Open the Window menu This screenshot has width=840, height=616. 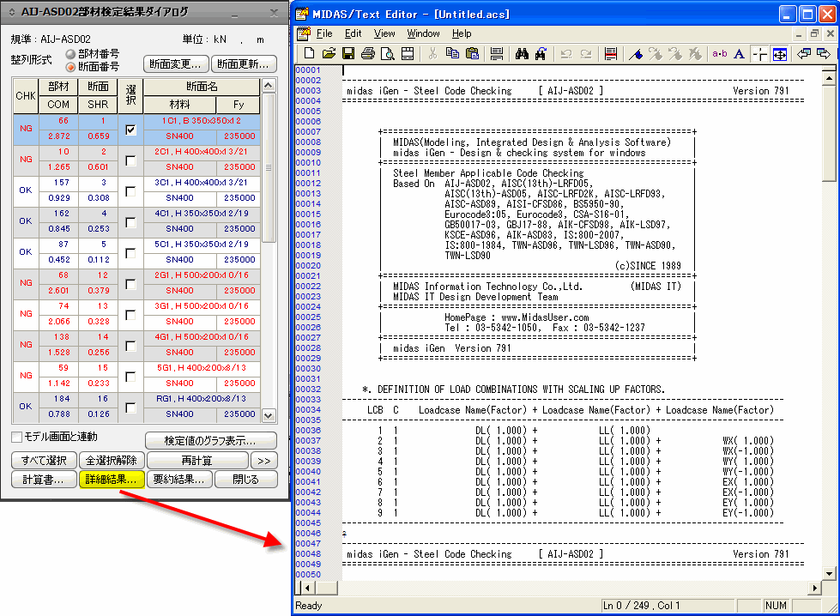[x=423, y=33]
